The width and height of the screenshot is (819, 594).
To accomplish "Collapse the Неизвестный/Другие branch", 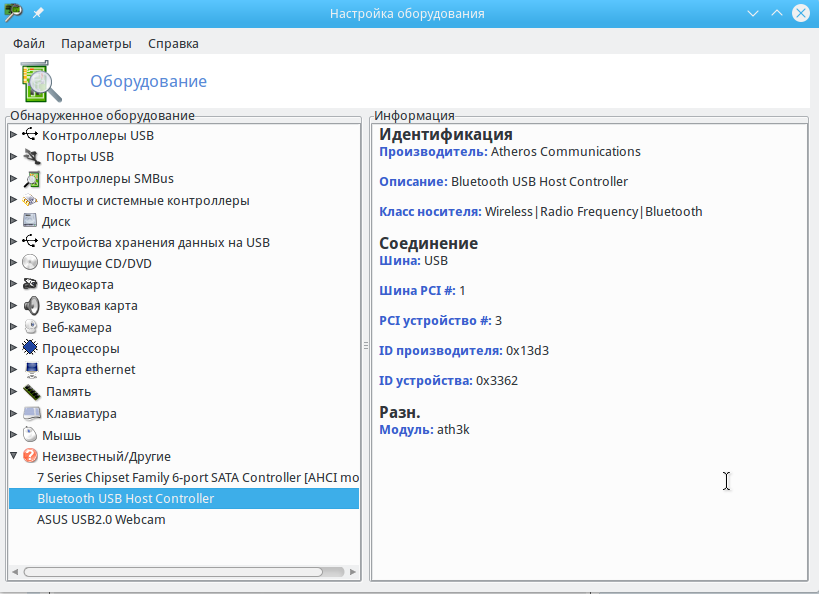I will (14, 456).
